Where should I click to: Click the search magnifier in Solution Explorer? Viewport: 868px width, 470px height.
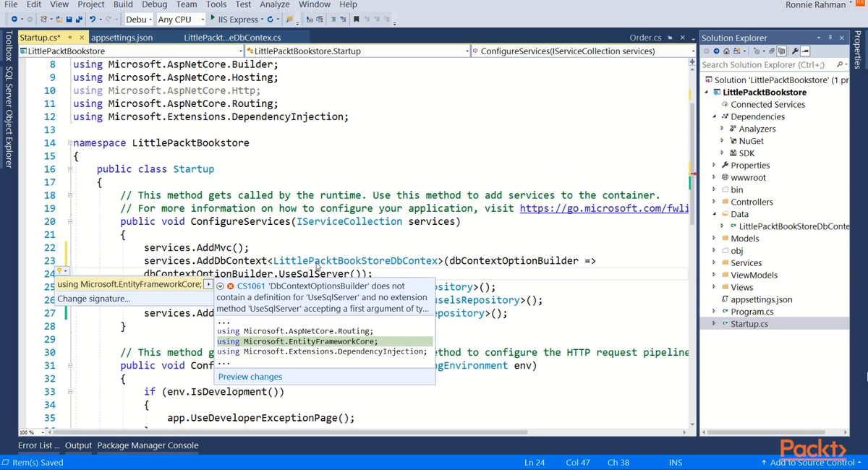click(839, 64)
